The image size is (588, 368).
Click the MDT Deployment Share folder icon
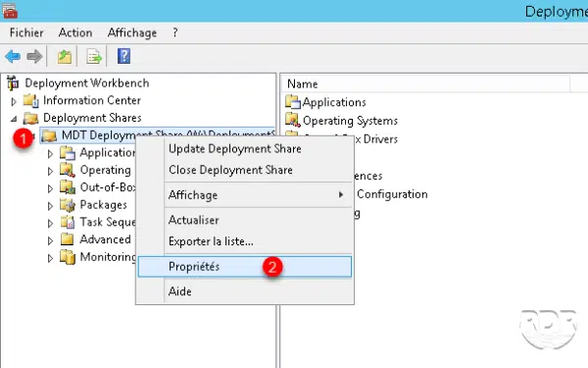(x=49, y=135)
